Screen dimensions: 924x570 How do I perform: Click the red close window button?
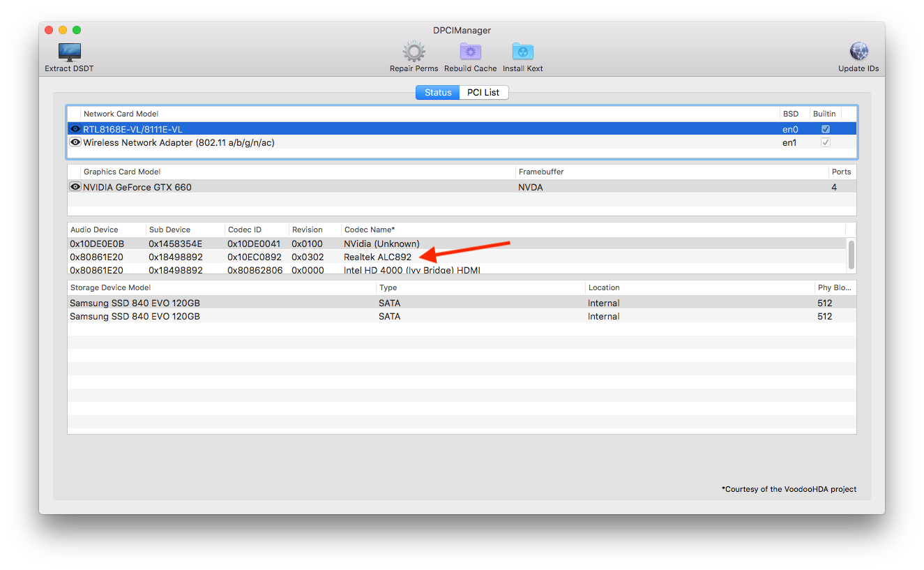pos(49,30)
